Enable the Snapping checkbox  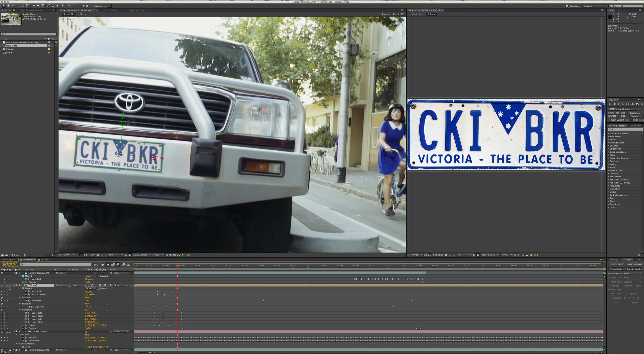92,6
